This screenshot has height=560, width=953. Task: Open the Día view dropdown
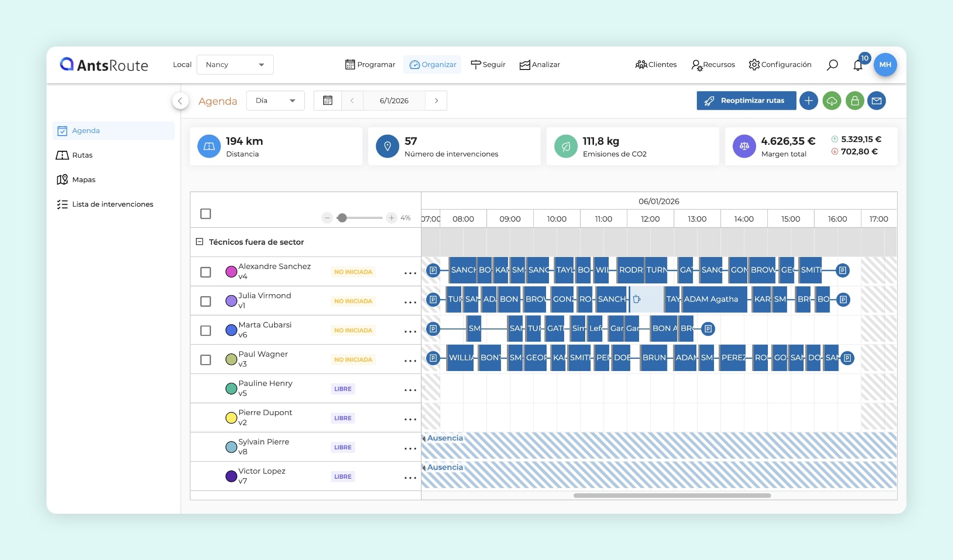pos(275,100)
